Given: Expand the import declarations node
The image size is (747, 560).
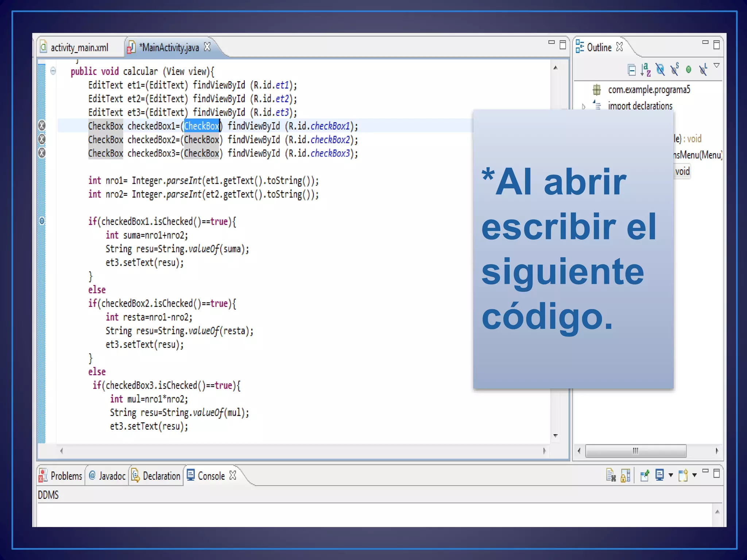Looking at the screenshot, I should [584, 106].
